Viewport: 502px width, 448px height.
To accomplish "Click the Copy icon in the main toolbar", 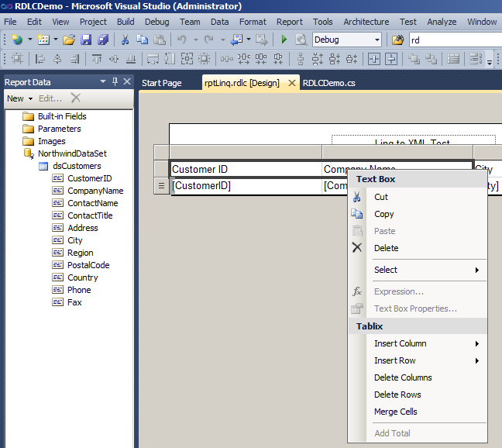I will coord(142,40).
